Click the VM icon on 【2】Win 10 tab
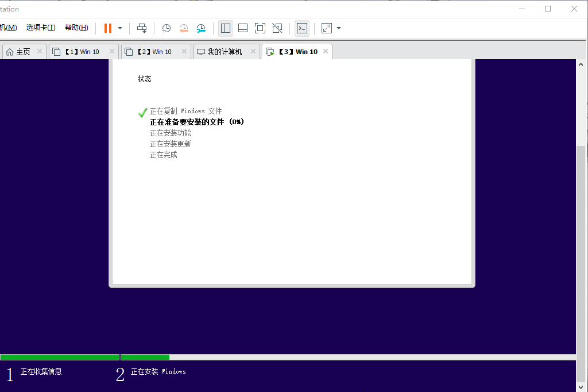 [x=129, y=52]
